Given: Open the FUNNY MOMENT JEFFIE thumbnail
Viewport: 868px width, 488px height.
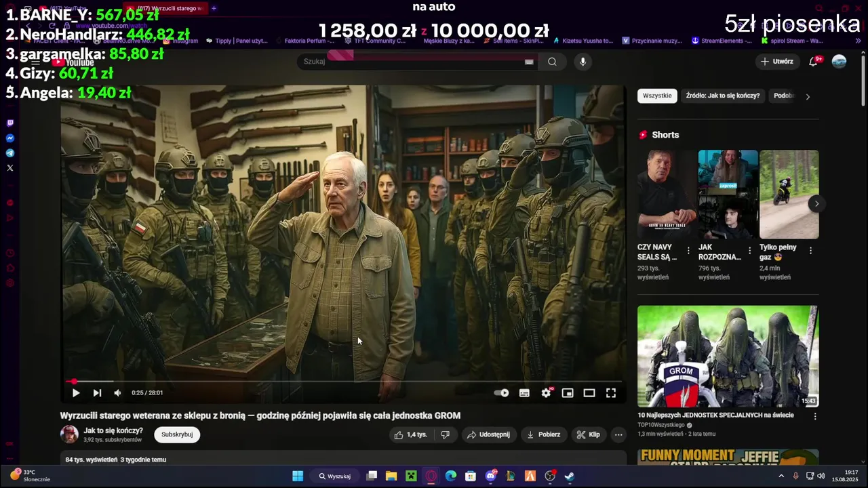Looking at the screenshot, I should click(x=728, y=457).
